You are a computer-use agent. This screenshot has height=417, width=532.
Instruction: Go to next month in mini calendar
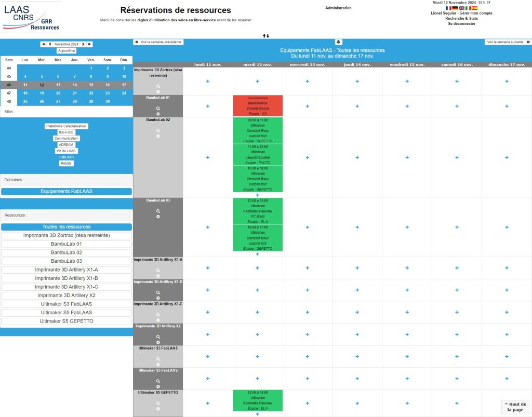tap(83, 44)
